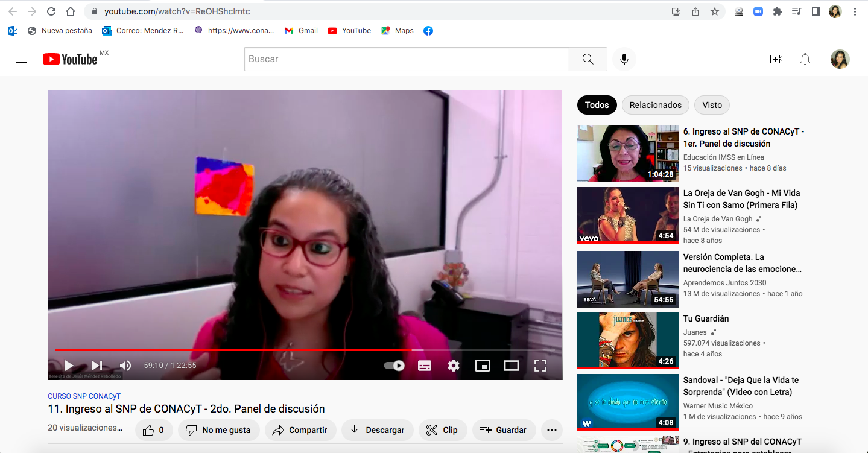Click the share page icon in address bar
This screenshot has width=868, height=453.
pos(695,11)
